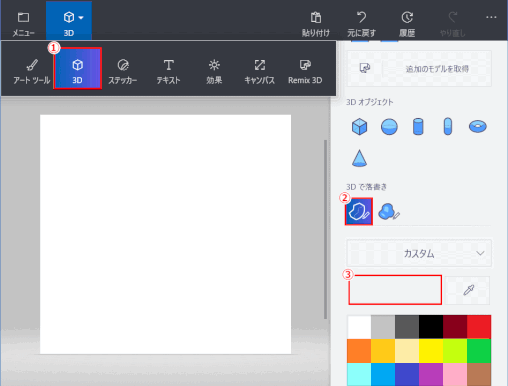
Task: Choose the white color swatch
Action: [359, 327]
